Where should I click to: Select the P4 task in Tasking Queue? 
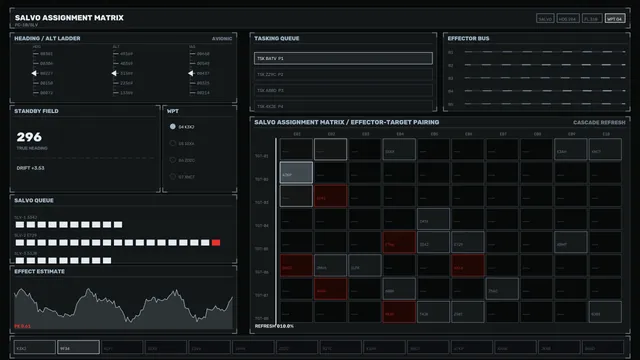coord(343,106)
